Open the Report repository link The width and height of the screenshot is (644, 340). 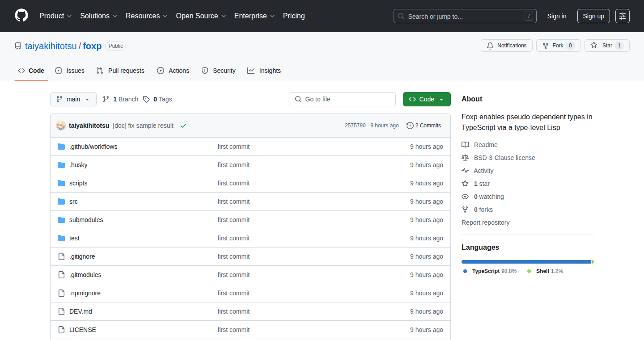[486, 222]
